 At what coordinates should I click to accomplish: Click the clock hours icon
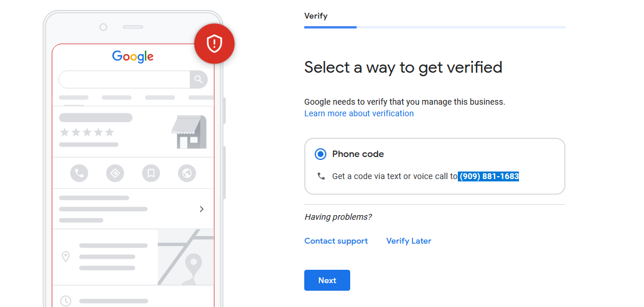(66, 301)
